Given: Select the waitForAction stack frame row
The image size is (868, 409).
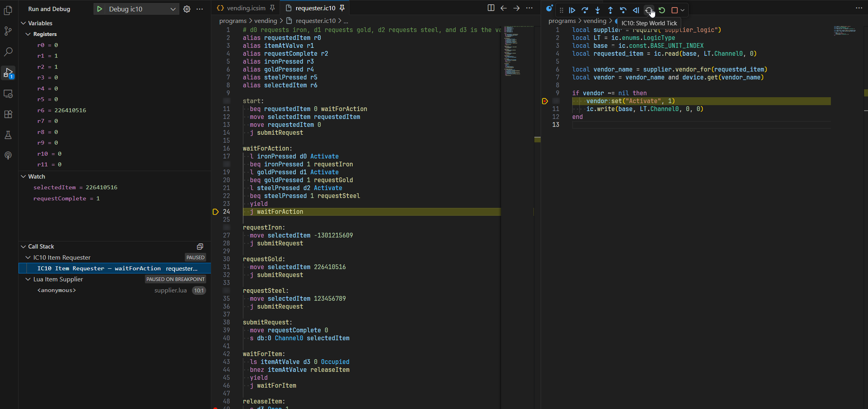Looking at the screenshot, I should point(115,268).
